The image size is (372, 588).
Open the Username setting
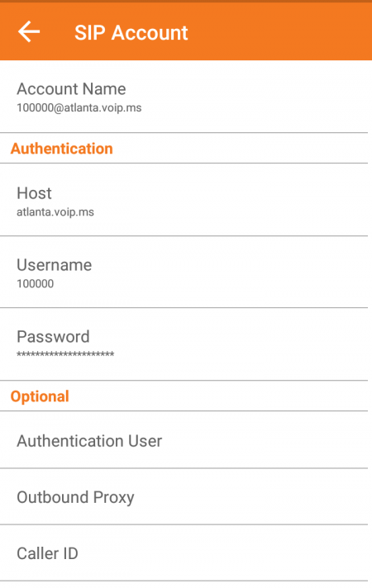184,273
